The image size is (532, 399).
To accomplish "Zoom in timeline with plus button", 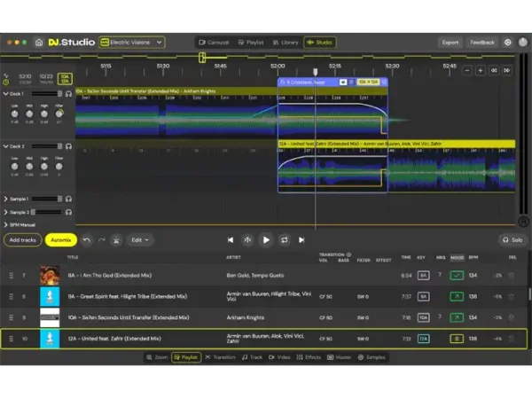I will (x=481, y=71).
